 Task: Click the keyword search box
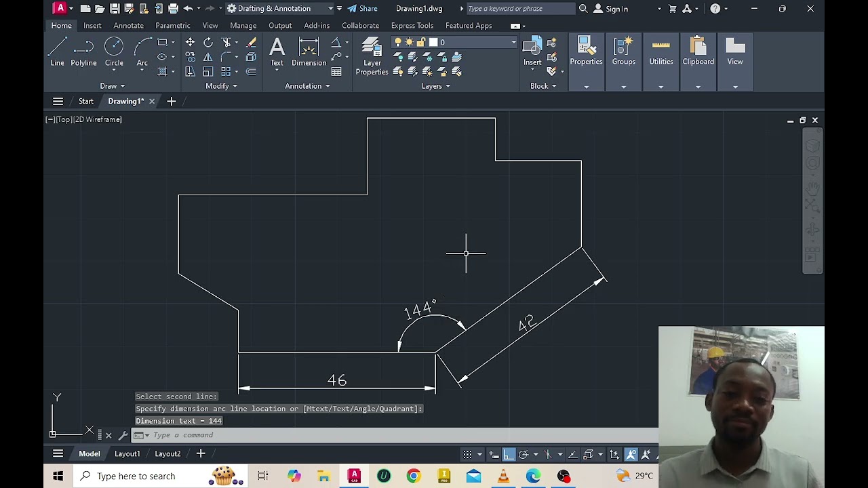521,8
